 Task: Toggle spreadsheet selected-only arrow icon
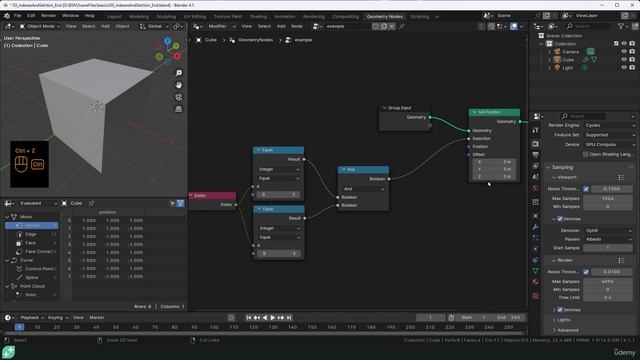(172, 203)
